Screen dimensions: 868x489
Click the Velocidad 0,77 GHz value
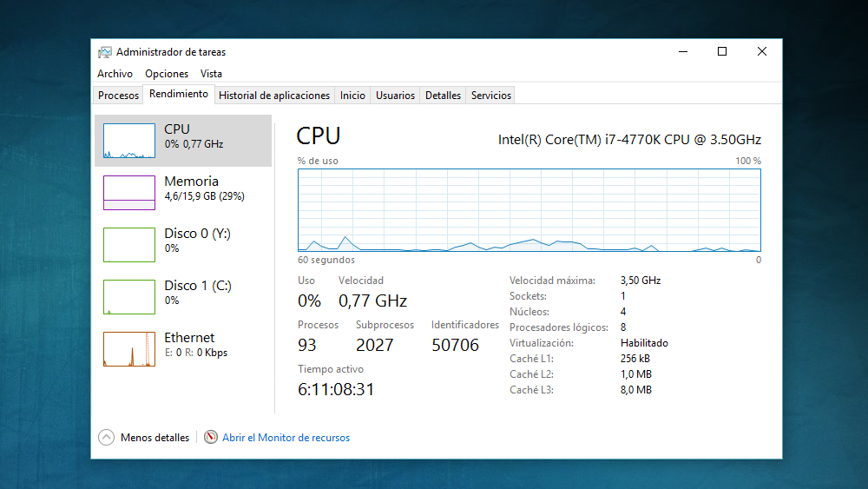[x=372, y=301]
